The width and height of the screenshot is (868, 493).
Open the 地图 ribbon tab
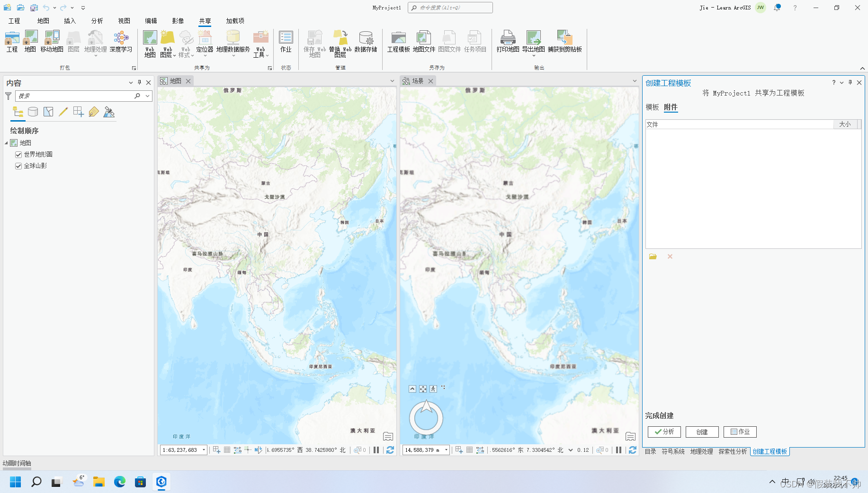point(43,21)
